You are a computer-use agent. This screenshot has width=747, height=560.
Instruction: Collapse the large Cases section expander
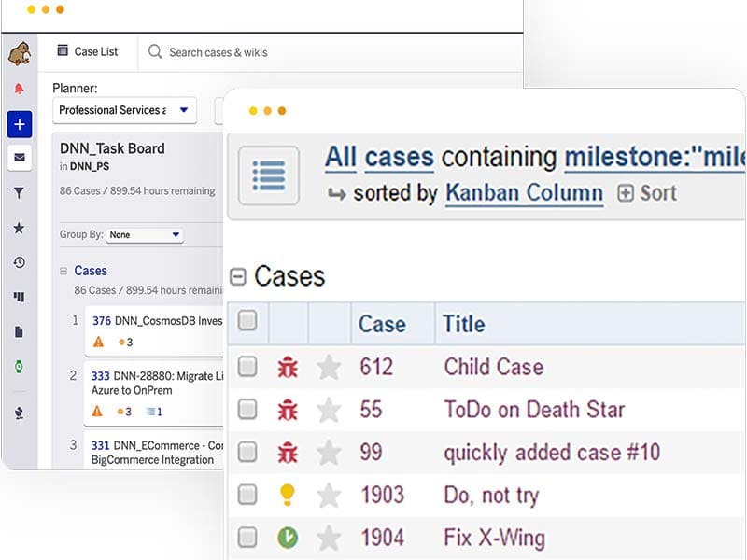click(238, 276)
